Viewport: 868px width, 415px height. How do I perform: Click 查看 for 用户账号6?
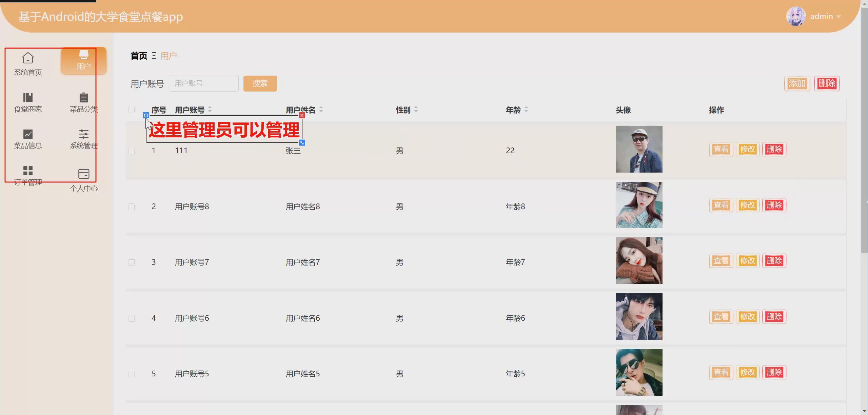(721, 317)
